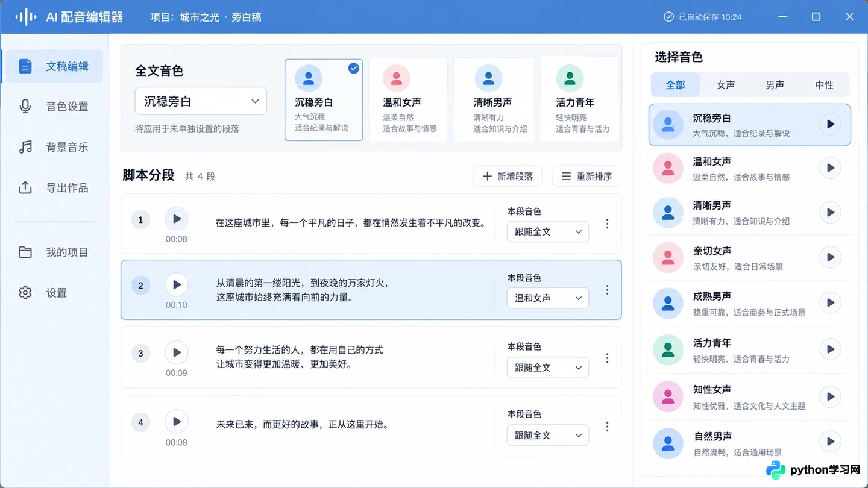Click the project title 城市之光 · 旁白稿

pyautogui.click(x=221, y=17)
